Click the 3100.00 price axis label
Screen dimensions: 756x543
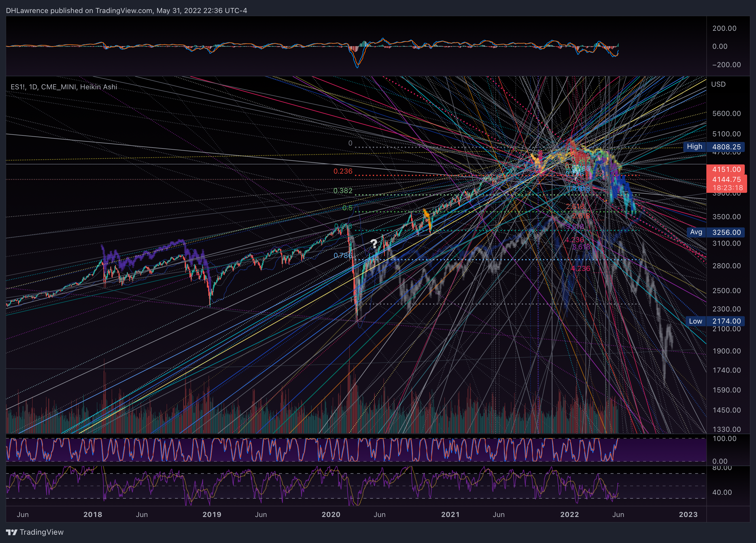[x=726, y=243]
